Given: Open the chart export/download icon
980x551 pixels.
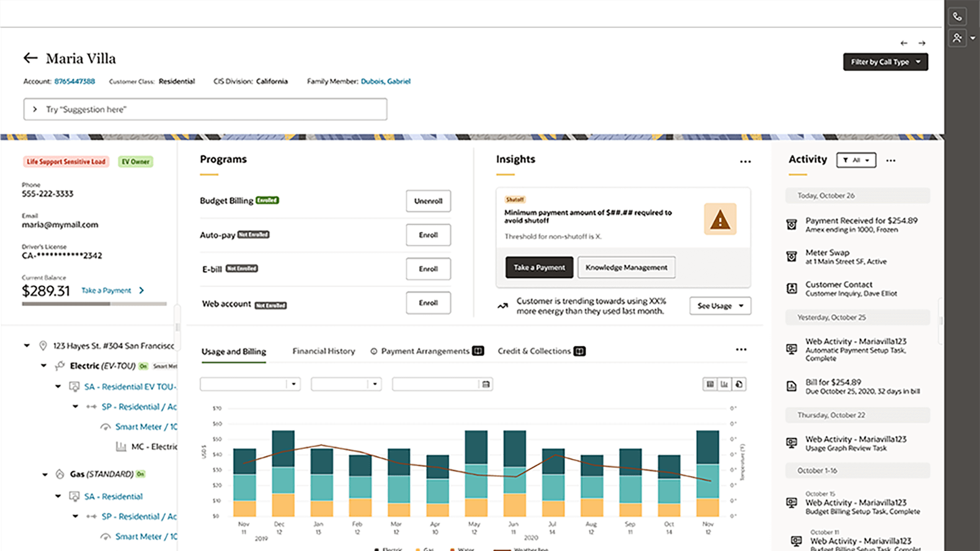Looking at the screenshot, I should click(739, 384).
